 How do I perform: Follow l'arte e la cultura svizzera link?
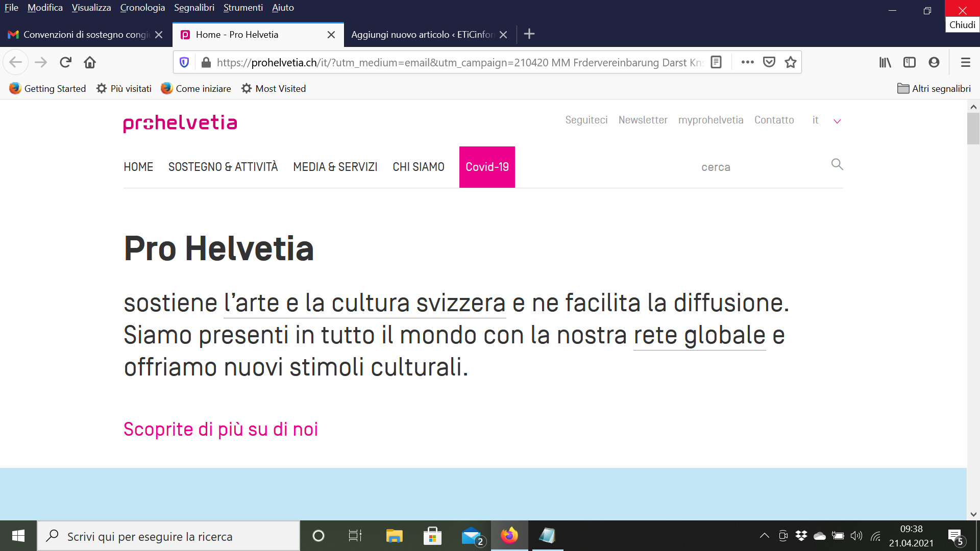click(x=364, y=303)
